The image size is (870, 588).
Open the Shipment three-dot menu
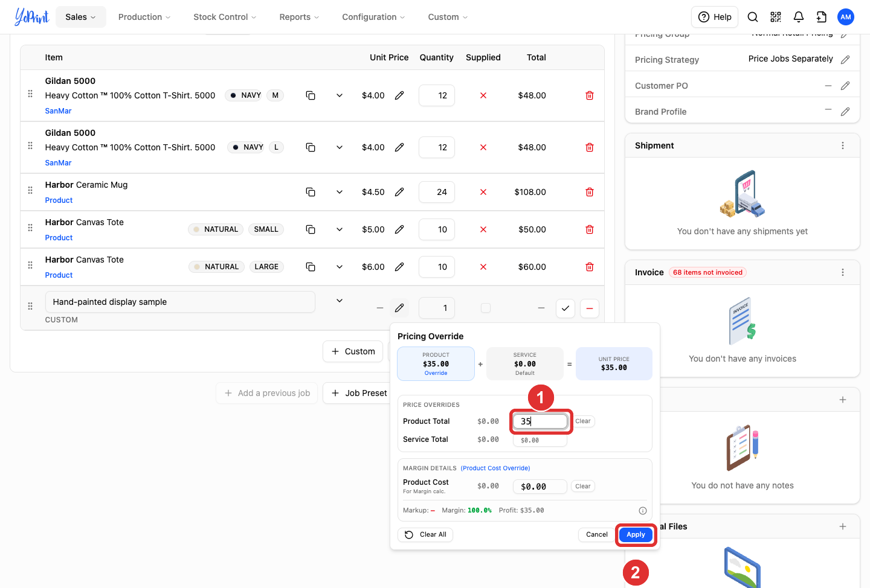(843, 145)
